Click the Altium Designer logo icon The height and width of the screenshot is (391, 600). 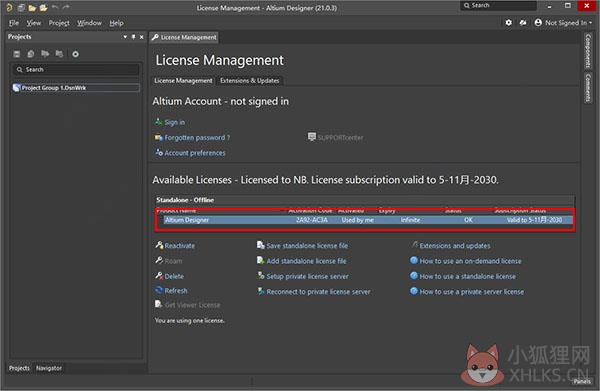pos(9,8)
